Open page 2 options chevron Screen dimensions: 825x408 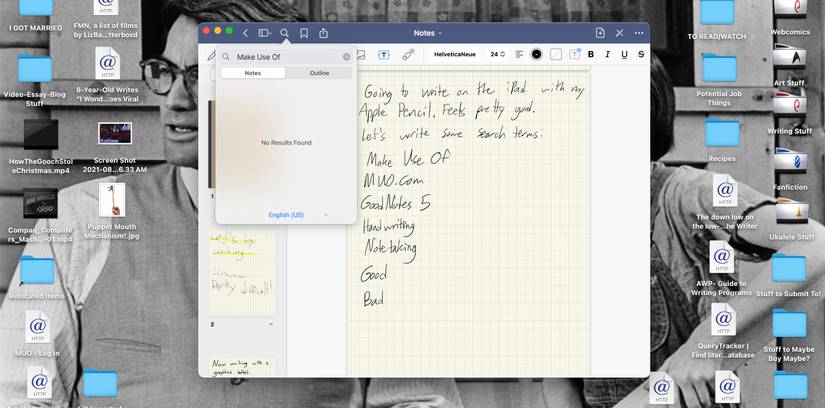(271, 324)
